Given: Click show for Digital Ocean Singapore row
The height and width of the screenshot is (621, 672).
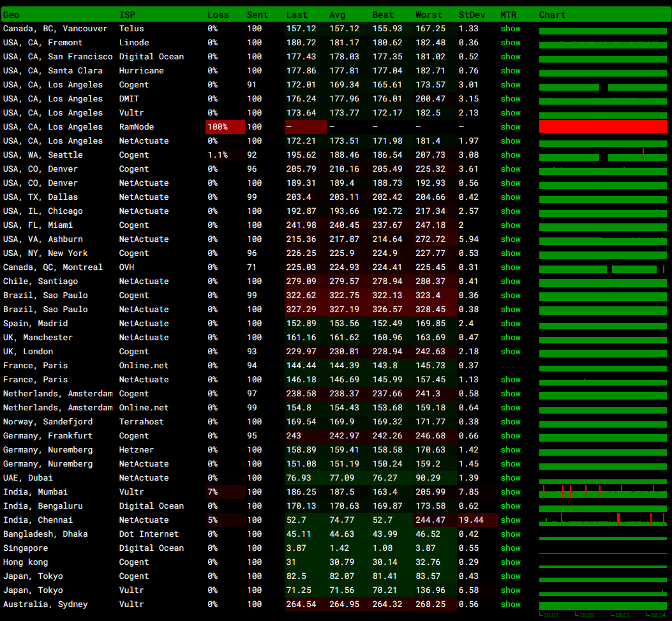Looking at the screenshot, I should (x=511, y=548).
